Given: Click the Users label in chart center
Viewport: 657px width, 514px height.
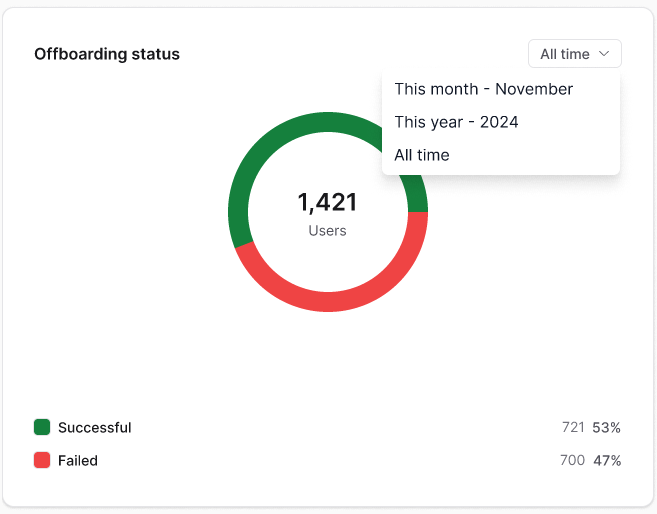Looking at the screenshot, I should click(327, 231).
